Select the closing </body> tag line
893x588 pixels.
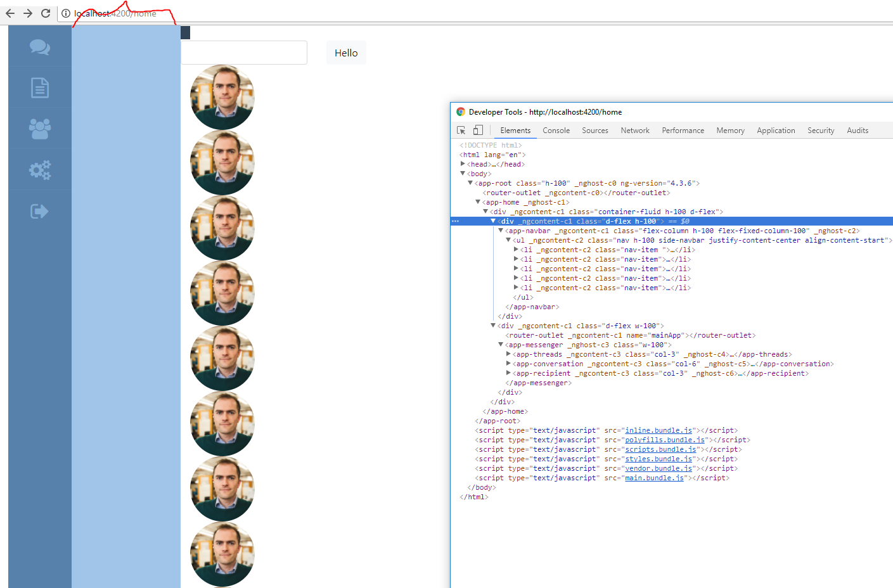click(482, 487)
